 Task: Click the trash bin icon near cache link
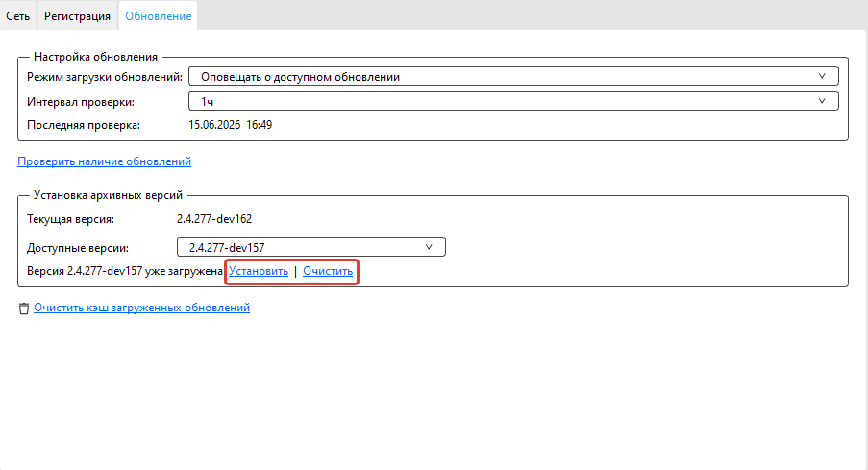(x=24, y=309)
